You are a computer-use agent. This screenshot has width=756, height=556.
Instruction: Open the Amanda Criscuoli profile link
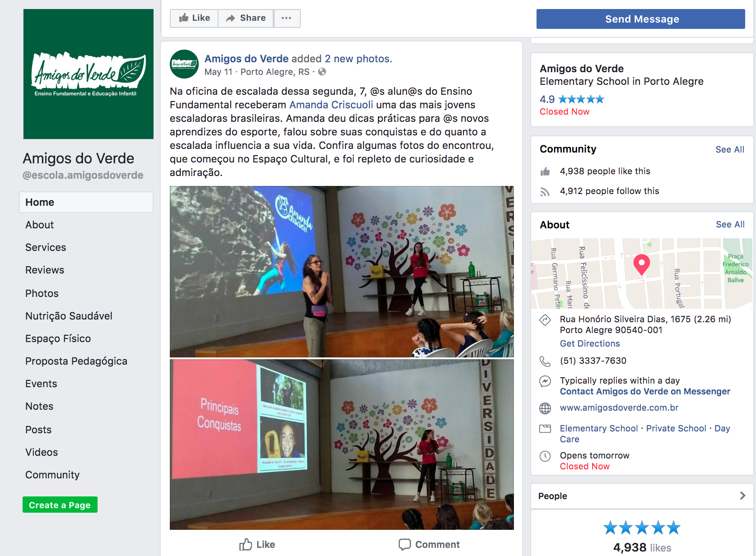(331, 105)
